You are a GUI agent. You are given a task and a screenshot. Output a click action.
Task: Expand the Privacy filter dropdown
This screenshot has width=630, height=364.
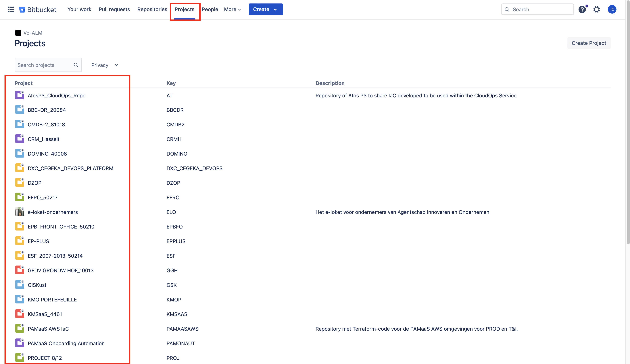[105, 65]
